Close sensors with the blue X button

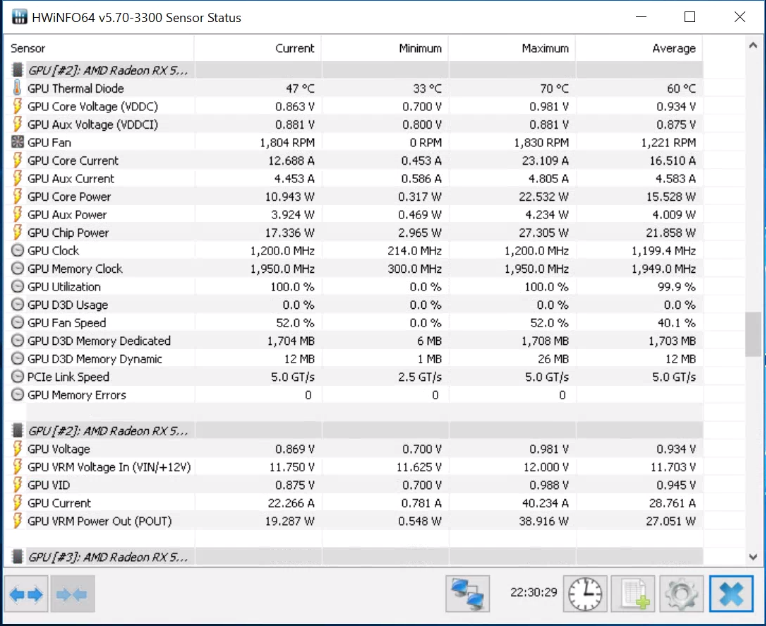pos(731,594)
